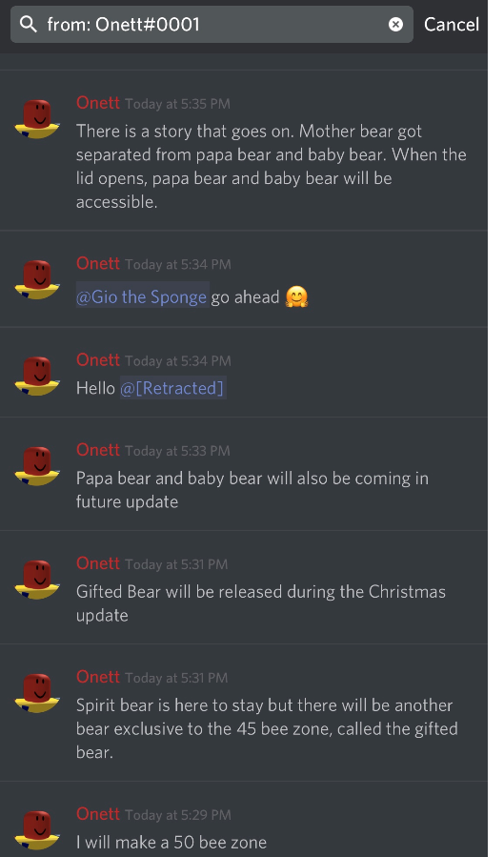Image resolution: width=504 pixels, height=857 pixels.
Task: Click Onett's avatar beside 'go ahead' message
Action: tap(37, 280)
